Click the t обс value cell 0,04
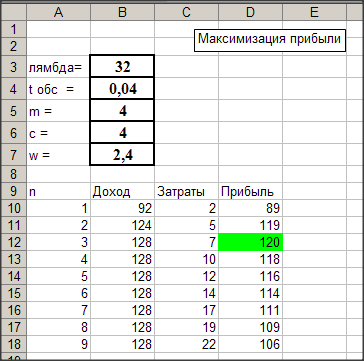The image size is (364, 361). pyautogui.click(x=122, y=88)
